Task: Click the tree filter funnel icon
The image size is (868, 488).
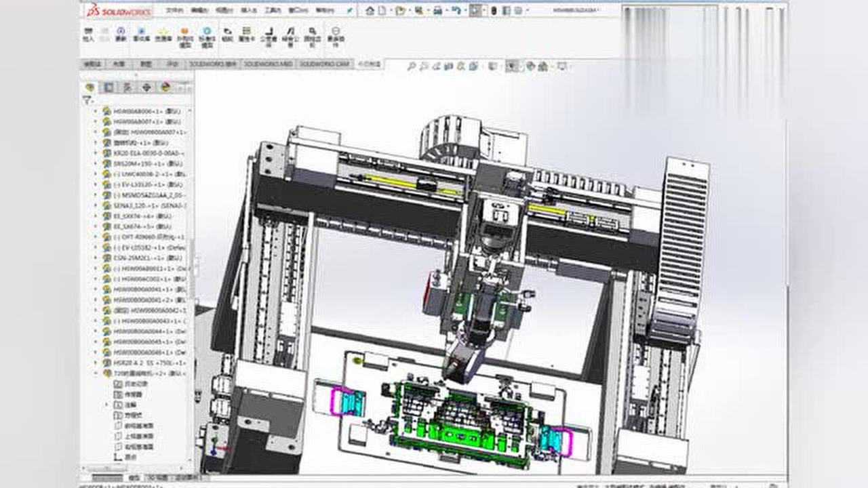Action: 87,100
